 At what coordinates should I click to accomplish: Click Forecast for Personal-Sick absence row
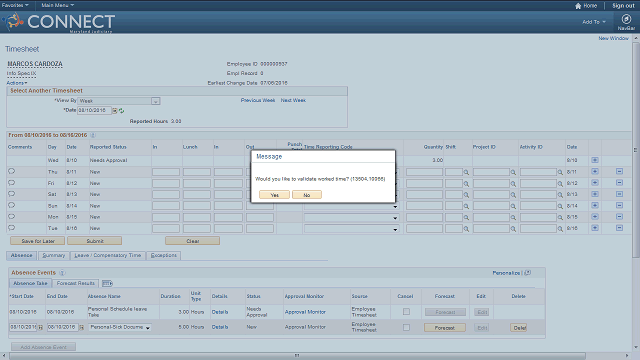click(444, 328)
